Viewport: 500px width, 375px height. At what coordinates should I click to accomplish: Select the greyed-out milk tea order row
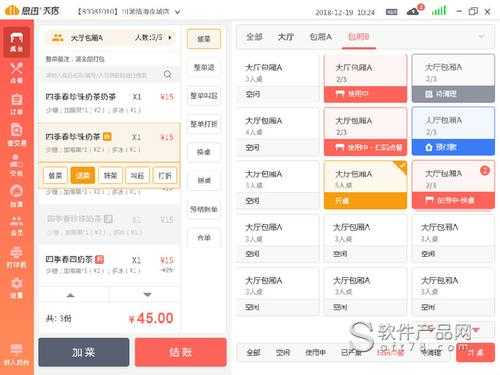pyautogui.click(x=109, y=225)
